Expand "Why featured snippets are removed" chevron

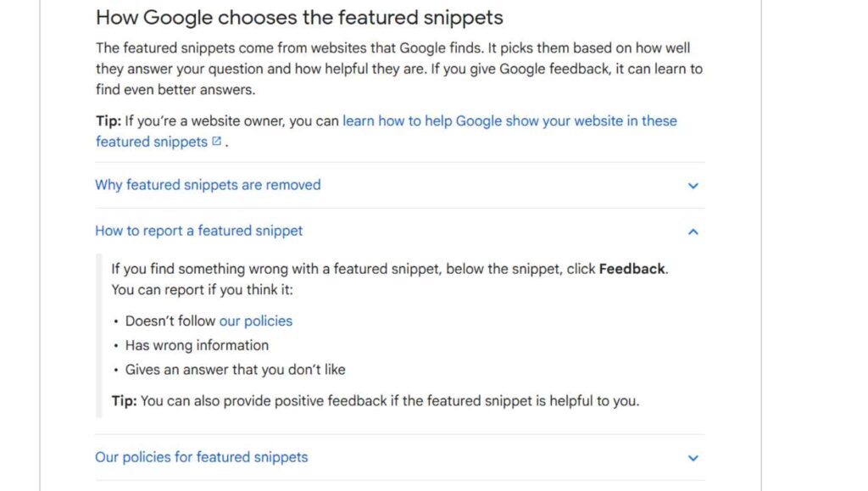(x=693, y=186)
